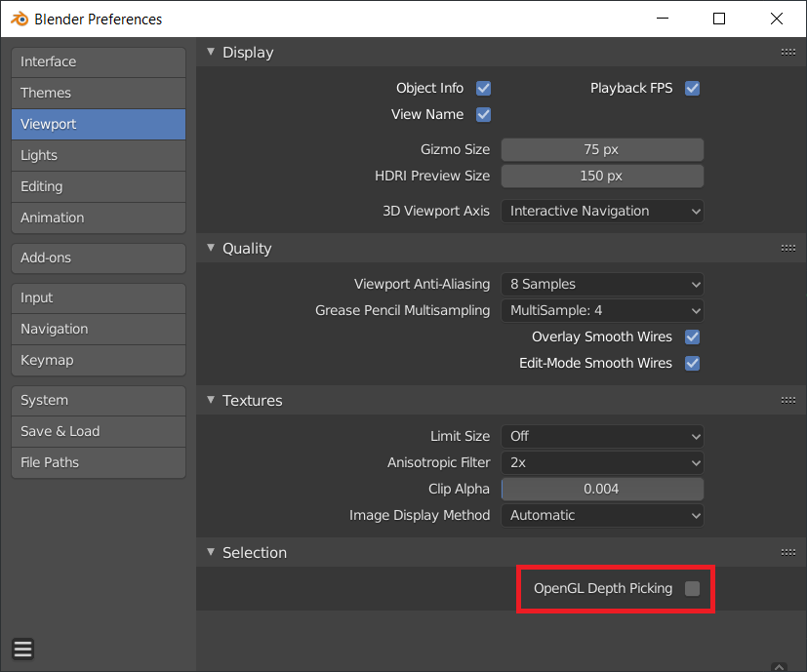Screen dimensions: 807x672
Task: Click the Display panel title
Action: [x=248, y=53]
